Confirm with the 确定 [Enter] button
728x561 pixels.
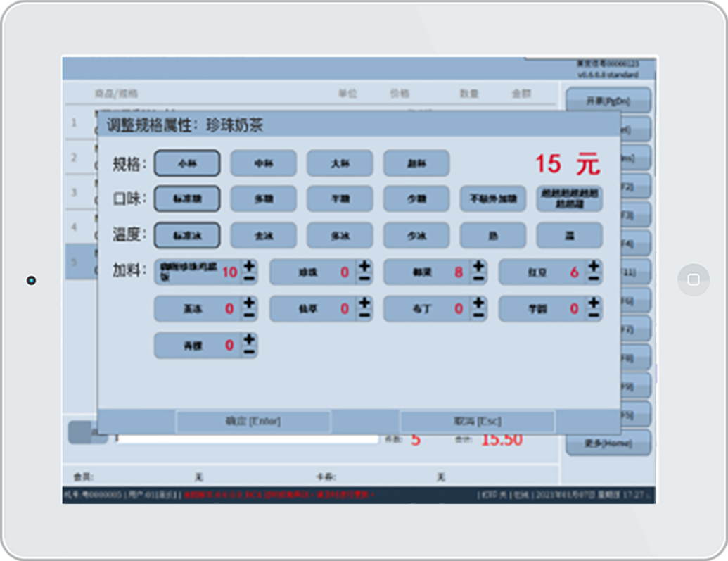click(x=253, y=422)
